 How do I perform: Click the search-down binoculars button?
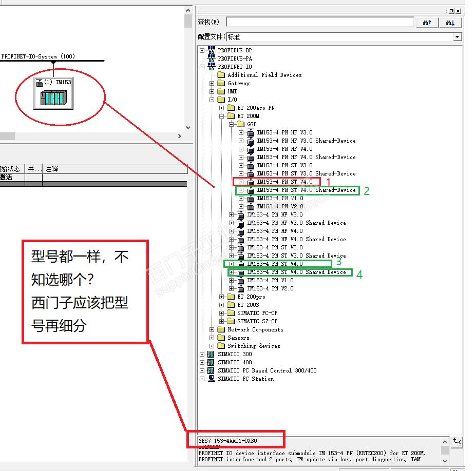tap(450, 23)
